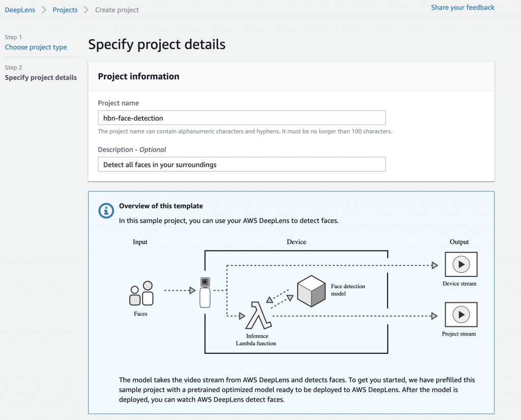Focus the Description input field
Viewport: 521px width, 420px height.
point(242,164)
